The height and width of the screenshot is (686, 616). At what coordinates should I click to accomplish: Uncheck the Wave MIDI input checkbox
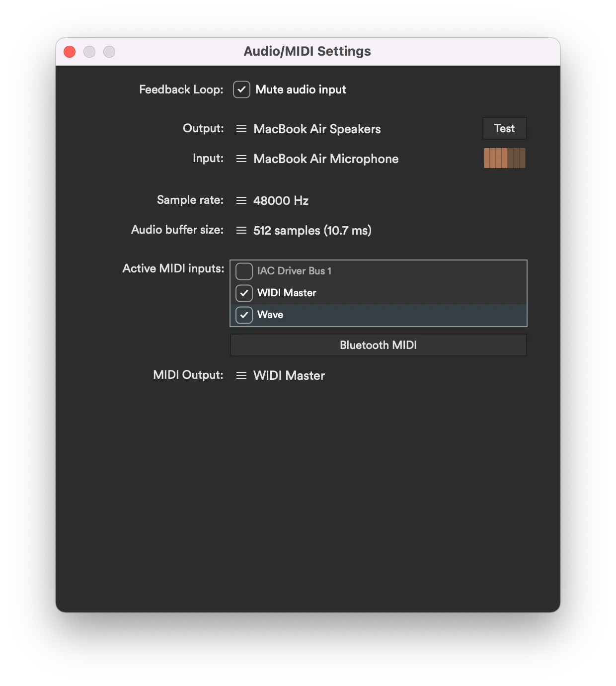[x=244, y=315]
